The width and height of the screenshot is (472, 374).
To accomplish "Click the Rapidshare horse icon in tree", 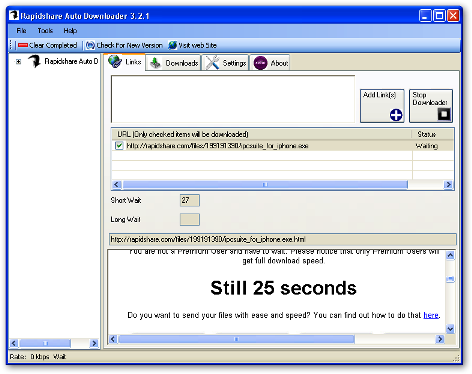I will coord(34,61).
